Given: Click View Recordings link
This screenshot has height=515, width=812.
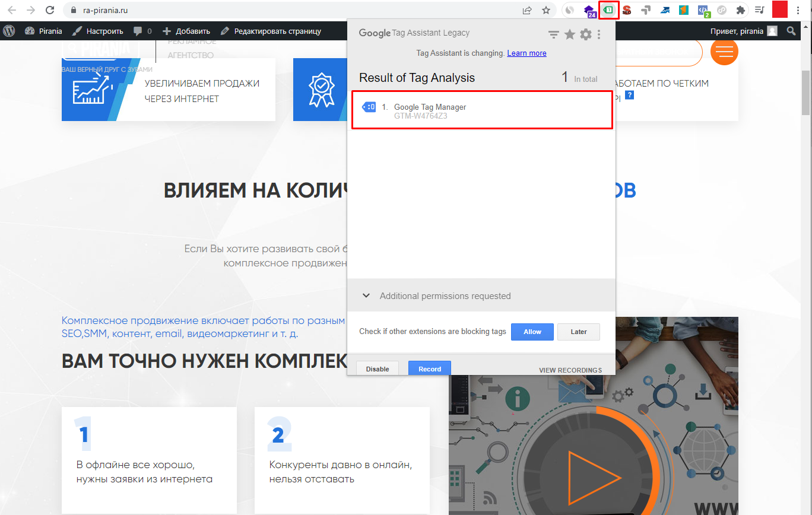Looking at the screenshot, I should point(570,370).
